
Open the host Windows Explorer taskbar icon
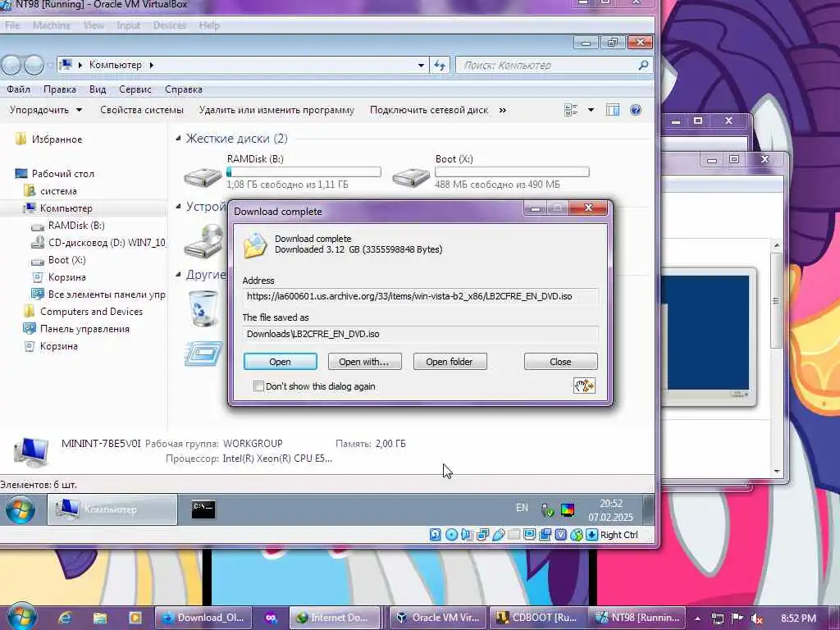pyautogui.click(x=99, y=618)
